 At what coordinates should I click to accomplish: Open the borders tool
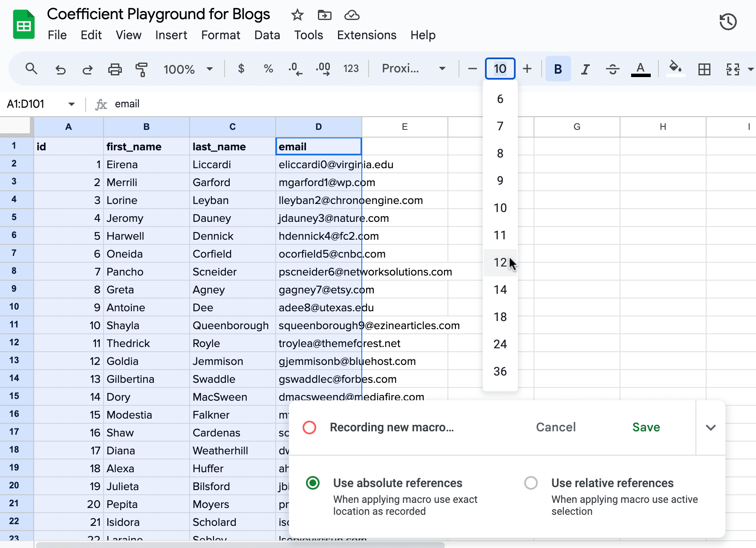[704, 69]
